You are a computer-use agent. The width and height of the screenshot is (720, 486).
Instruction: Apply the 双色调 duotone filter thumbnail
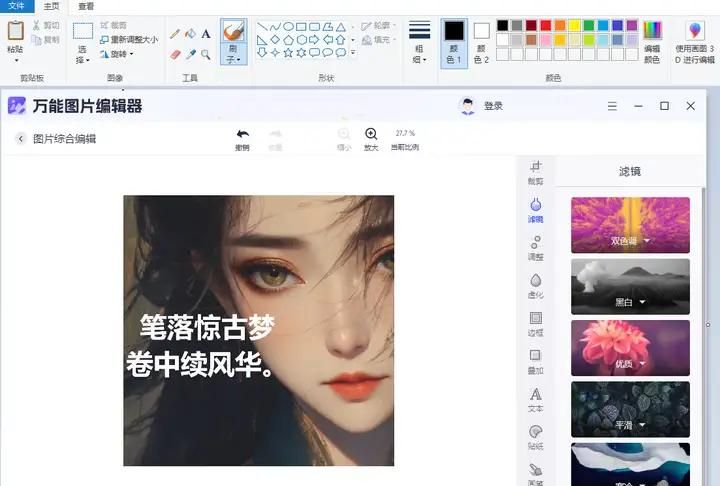(630, 225)
